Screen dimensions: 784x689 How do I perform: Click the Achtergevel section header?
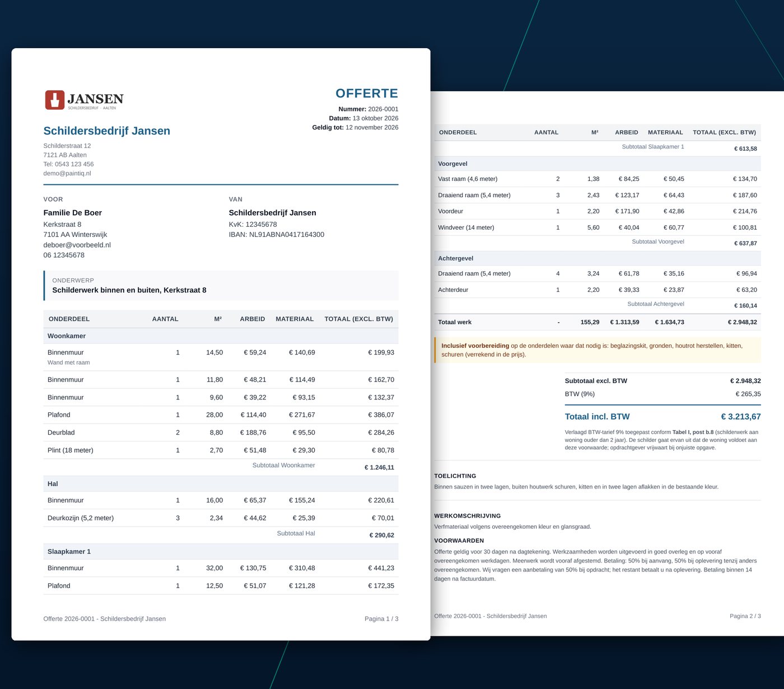click(x=598, y=258)
